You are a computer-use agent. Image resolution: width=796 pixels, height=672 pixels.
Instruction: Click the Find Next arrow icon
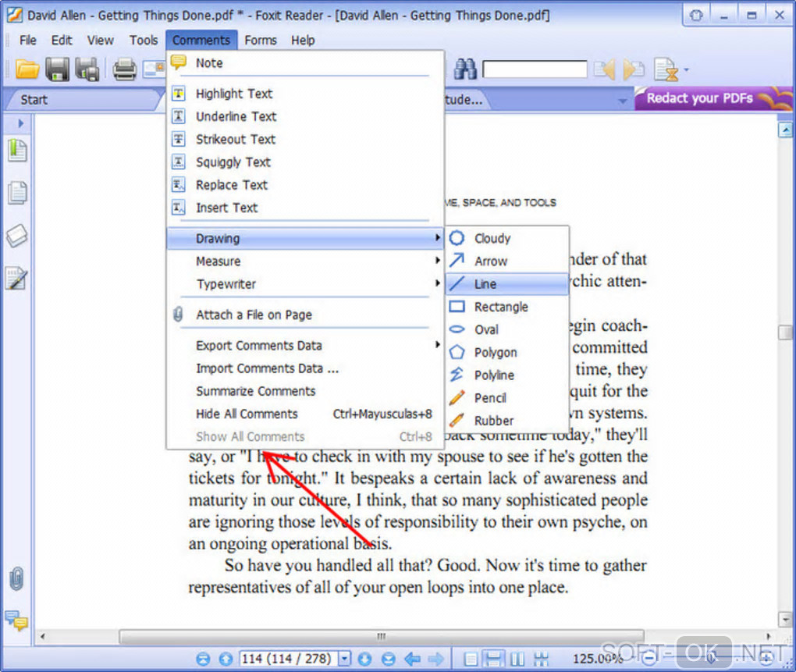(633, 69)
